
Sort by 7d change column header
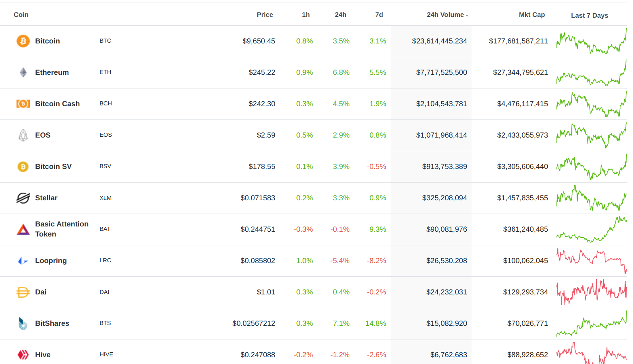[x=379, y=15]
